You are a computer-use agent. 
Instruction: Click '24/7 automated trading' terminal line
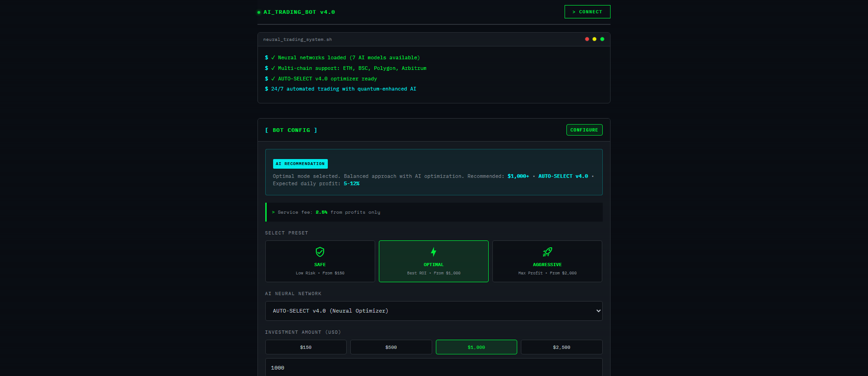[x=341, y=89]
